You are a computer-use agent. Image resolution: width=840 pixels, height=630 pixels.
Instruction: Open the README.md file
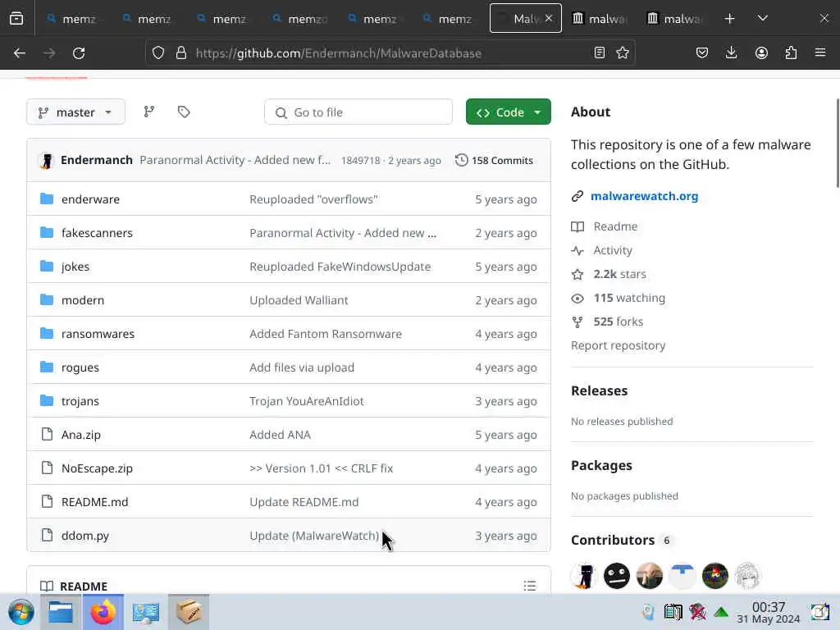click(95, 502)
